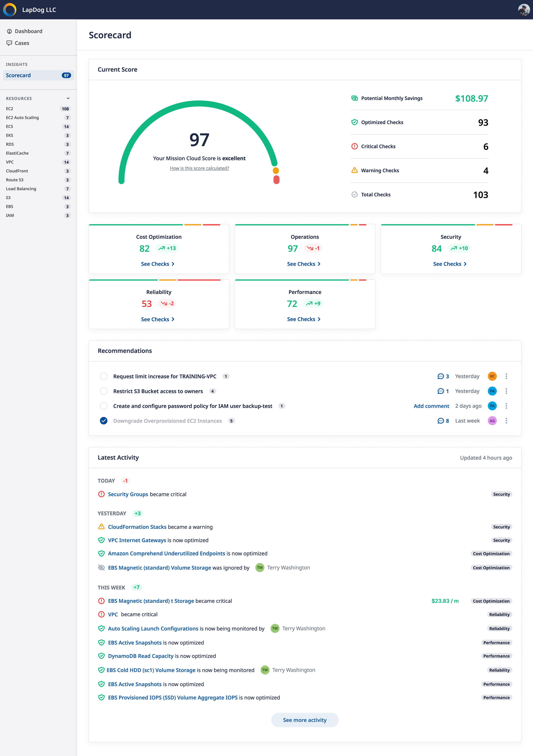Click the orange warning dot on the score gauge
Viewport: 533px width, 756px height.
pos(276,171)
